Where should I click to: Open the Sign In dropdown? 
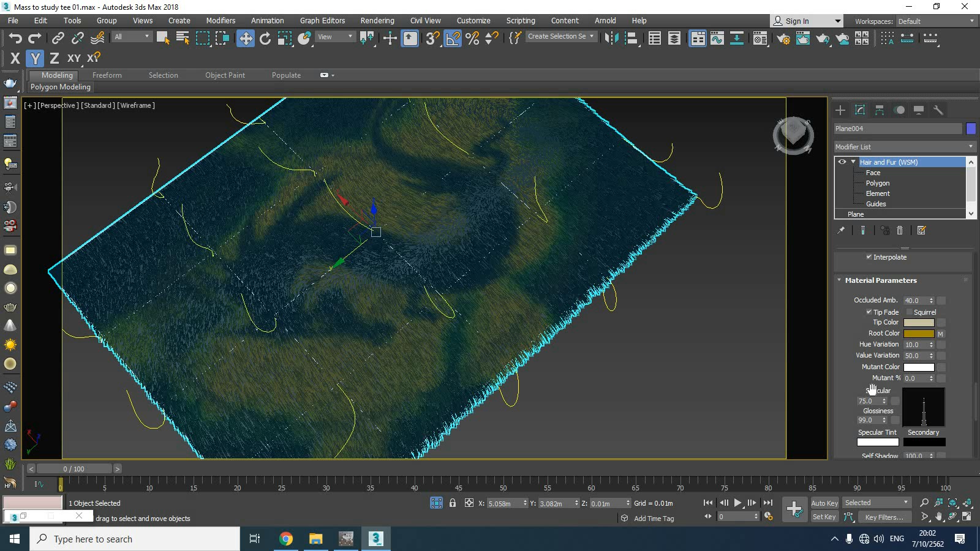[807, 21]
